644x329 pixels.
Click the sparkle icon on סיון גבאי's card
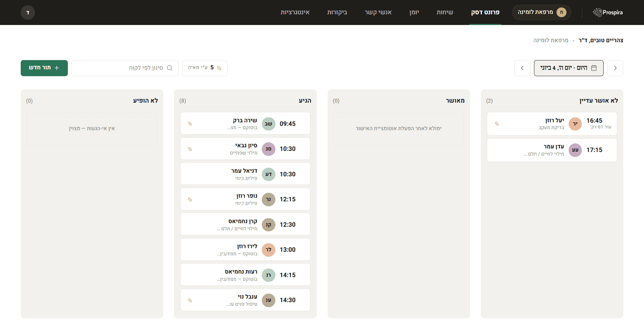coord(190,149)
